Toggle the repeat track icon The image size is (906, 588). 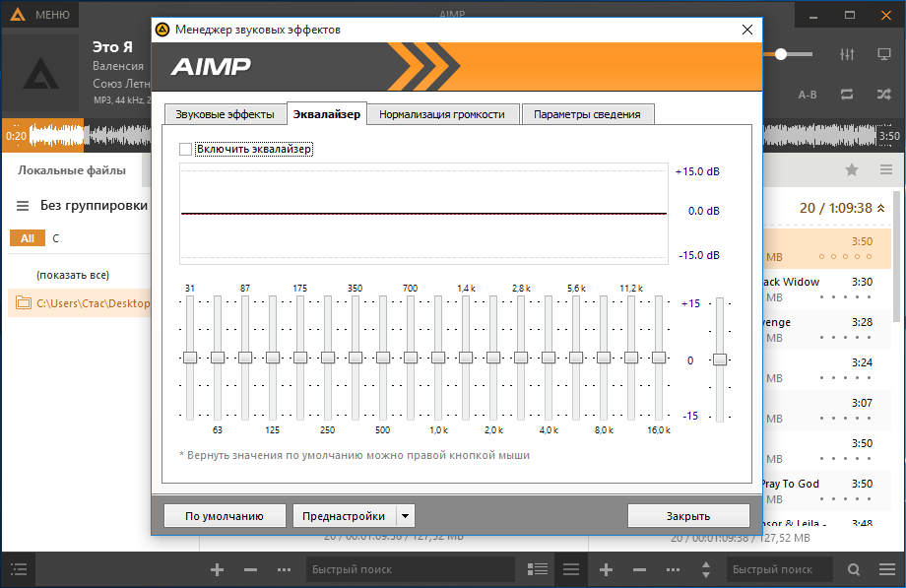pyautogui.click(x=847, y=95)
